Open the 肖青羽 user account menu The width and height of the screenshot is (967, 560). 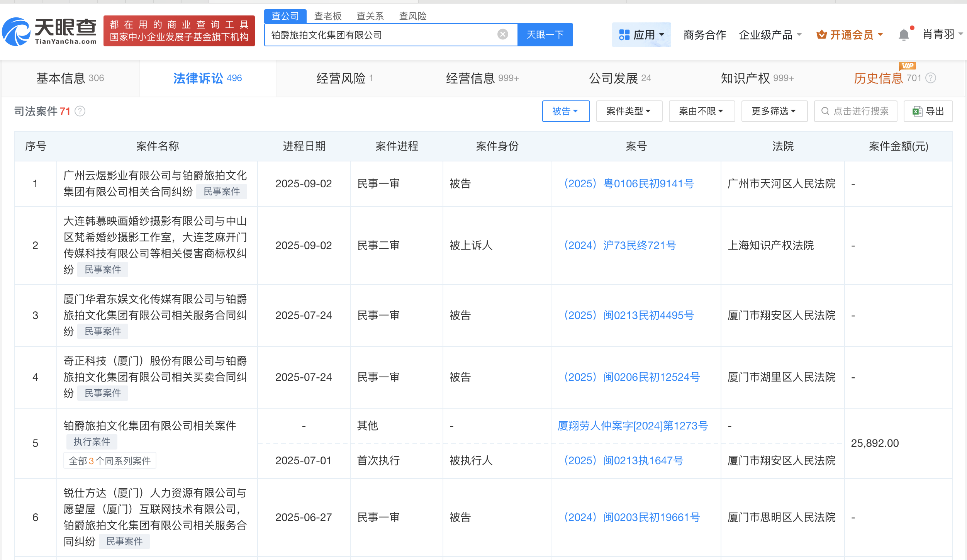click(x=942, y=34)
